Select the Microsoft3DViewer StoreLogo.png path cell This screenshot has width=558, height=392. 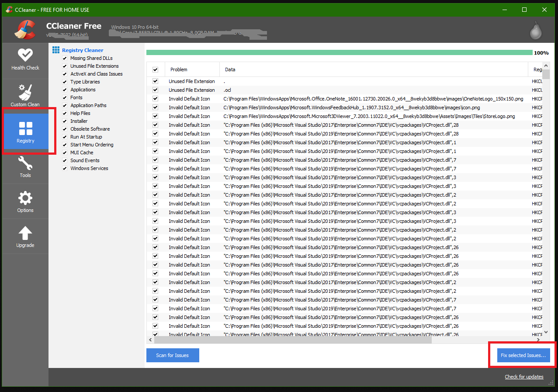[369, 116]
